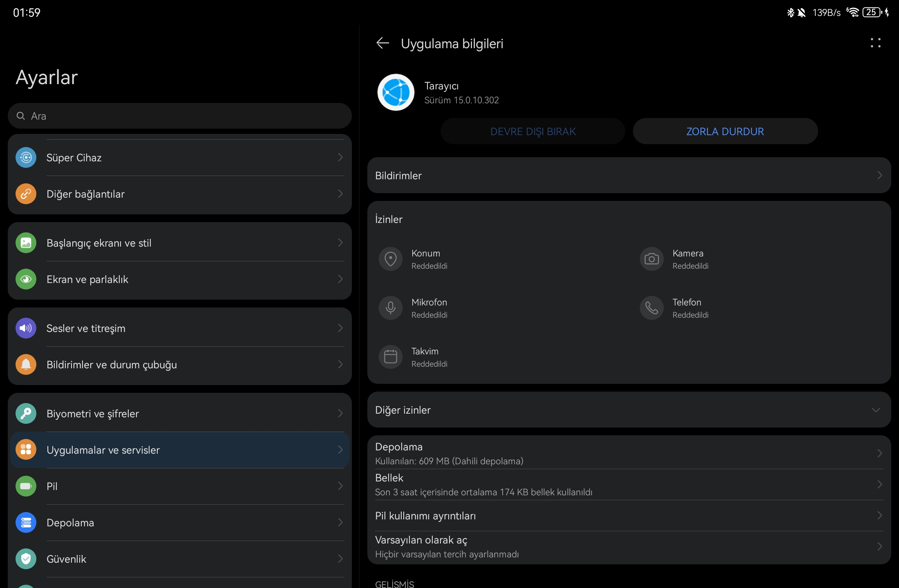Screen dimensions: 899x588
Task: Tap the Takvim Reddedildi status
Action: [429, 364]
